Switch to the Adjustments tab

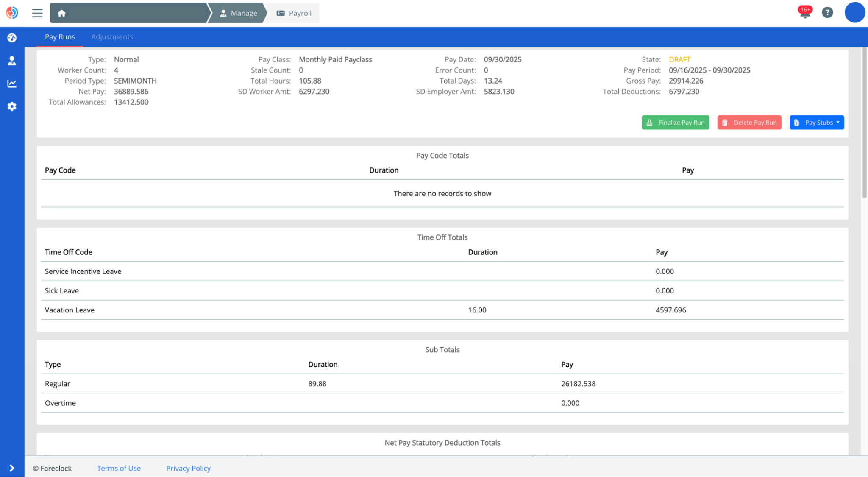(x=112, y=37)
